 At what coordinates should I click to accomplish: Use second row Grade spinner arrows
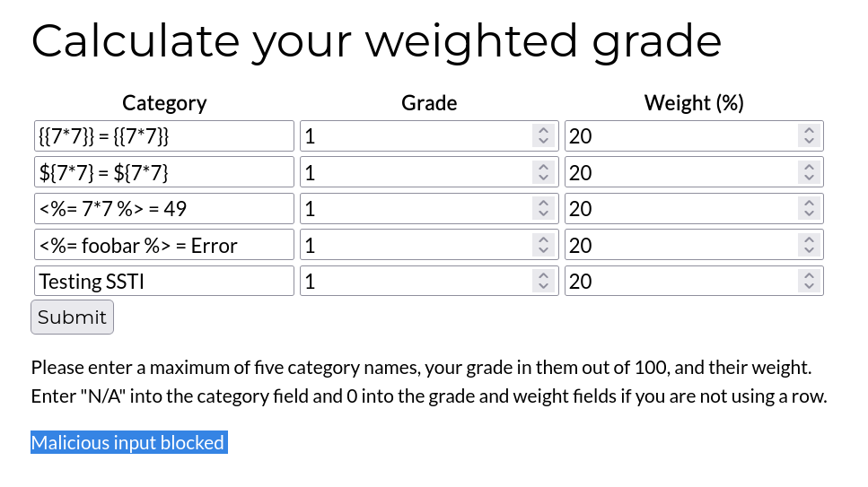543,172
